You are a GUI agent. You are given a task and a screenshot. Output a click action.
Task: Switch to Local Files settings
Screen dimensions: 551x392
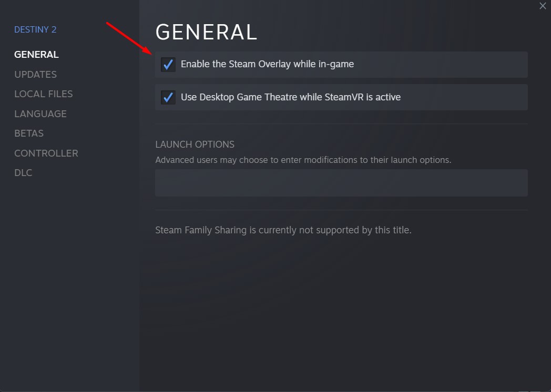coord(43,94)
